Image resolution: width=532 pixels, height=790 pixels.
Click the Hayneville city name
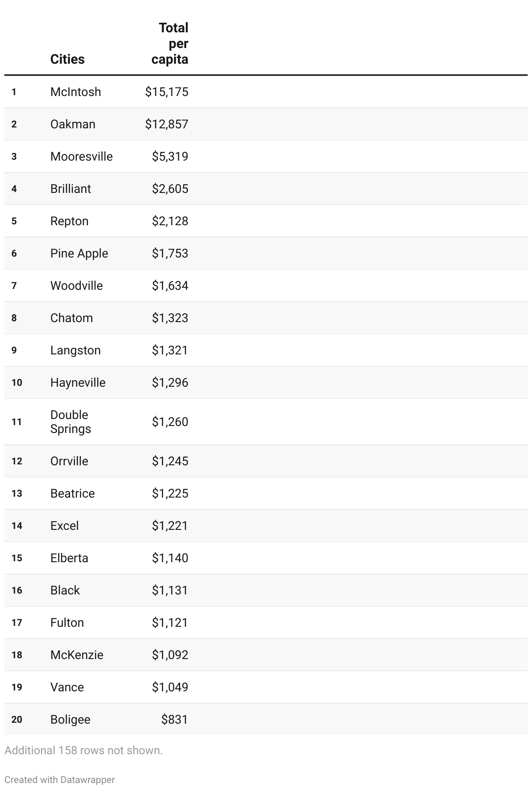click(x=78, y=383)
